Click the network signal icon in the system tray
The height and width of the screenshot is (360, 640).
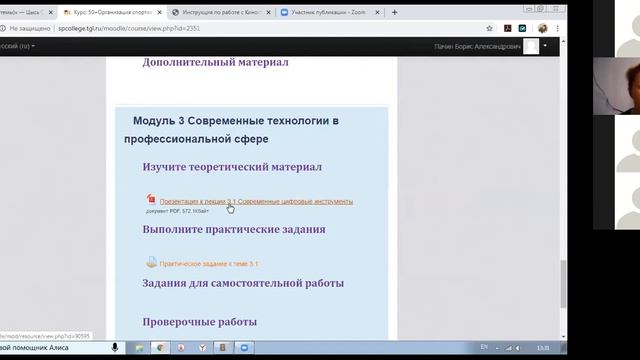tap(509, 348)
